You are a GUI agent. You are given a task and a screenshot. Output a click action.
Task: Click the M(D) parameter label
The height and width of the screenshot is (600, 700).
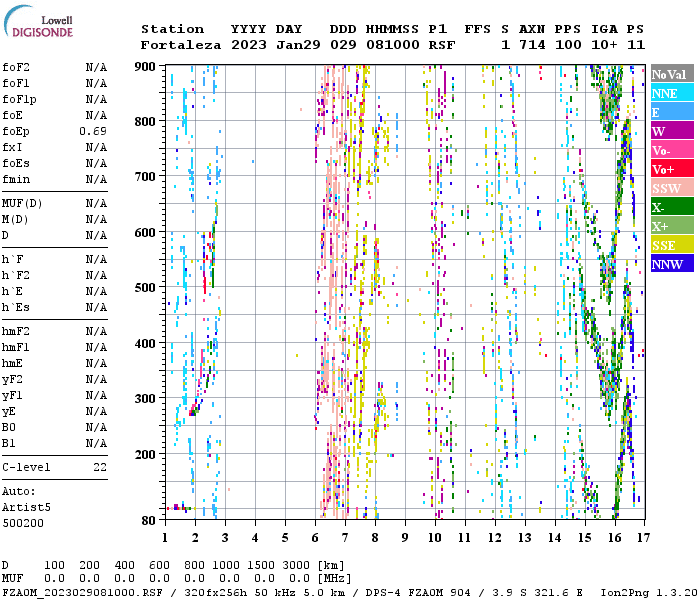click(15, 220)
